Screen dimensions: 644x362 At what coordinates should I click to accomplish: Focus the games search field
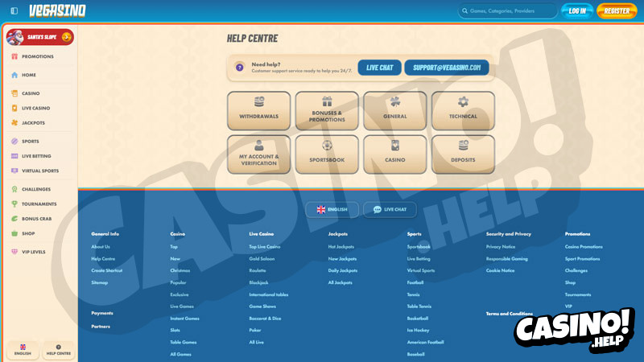tap(508, 11)
